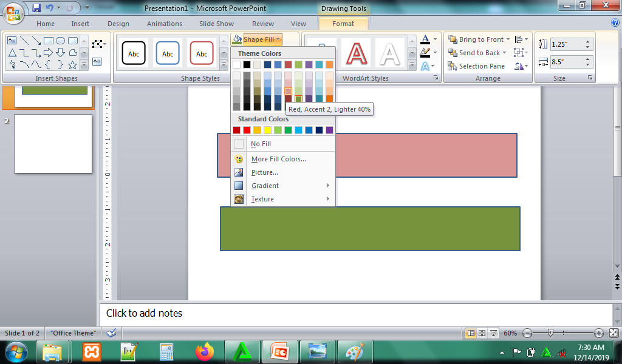Click Fit slide to current window icon
Screen dimensions: 622x364
click(x=613, y=333)
